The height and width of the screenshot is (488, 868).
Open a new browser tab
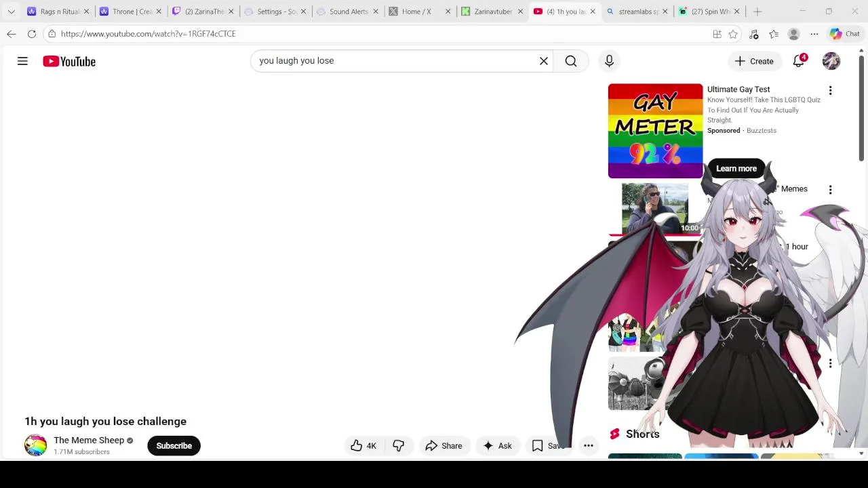pos(757,12)
